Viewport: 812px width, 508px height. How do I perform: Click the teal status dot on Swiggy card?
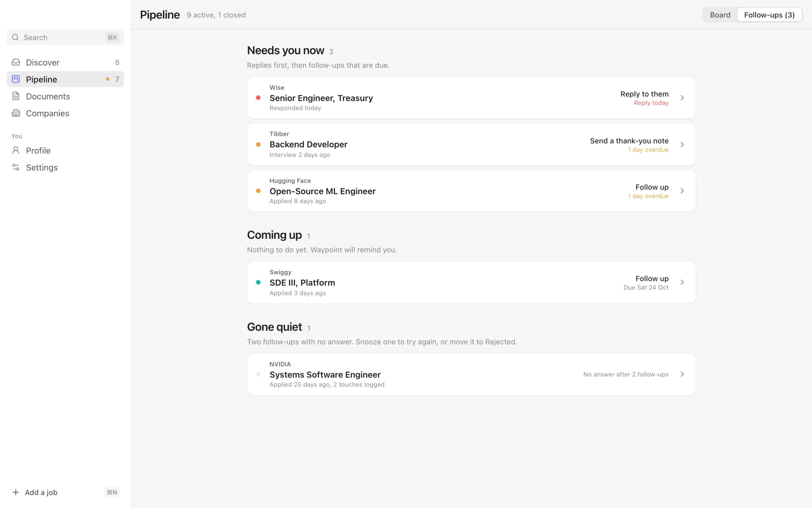(x=258, y=282)
